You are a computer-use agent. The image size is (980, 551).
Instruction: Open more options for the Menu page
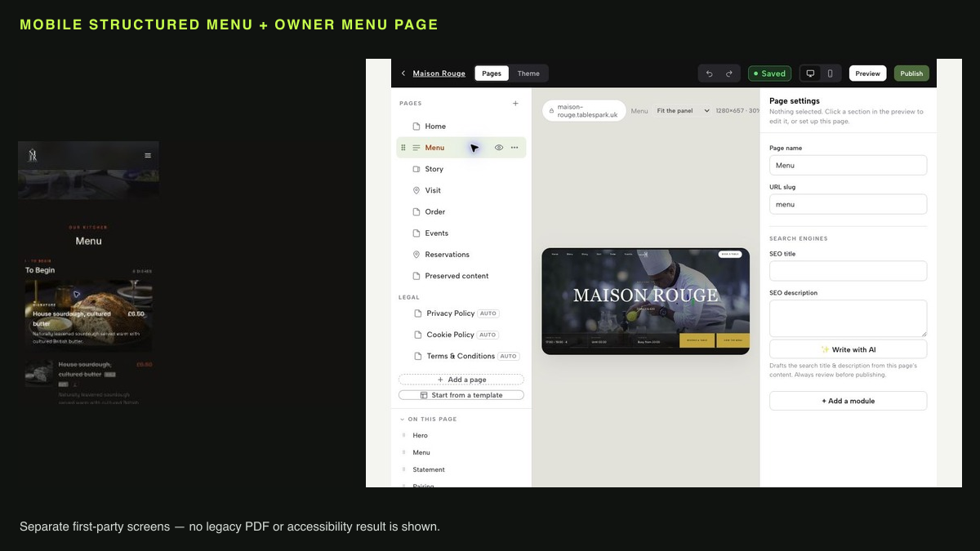pos(514,148)
